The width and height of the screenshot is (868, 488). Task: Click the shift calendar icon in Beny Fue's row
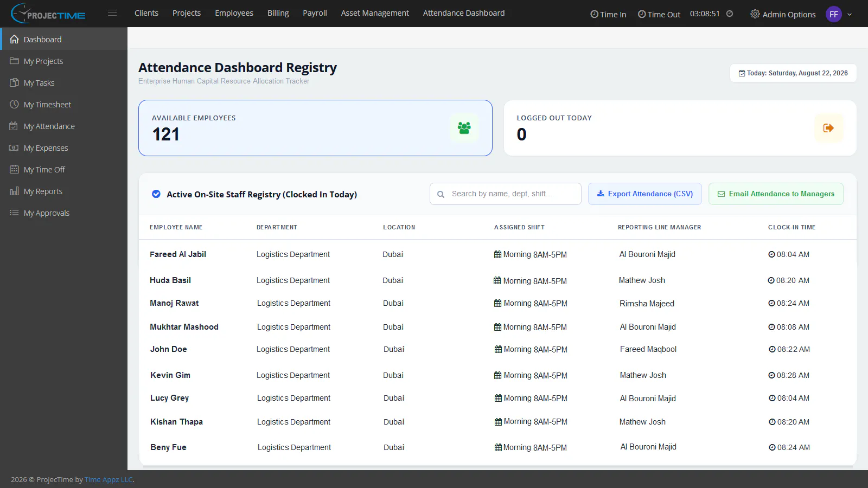(x=498, y=447)
